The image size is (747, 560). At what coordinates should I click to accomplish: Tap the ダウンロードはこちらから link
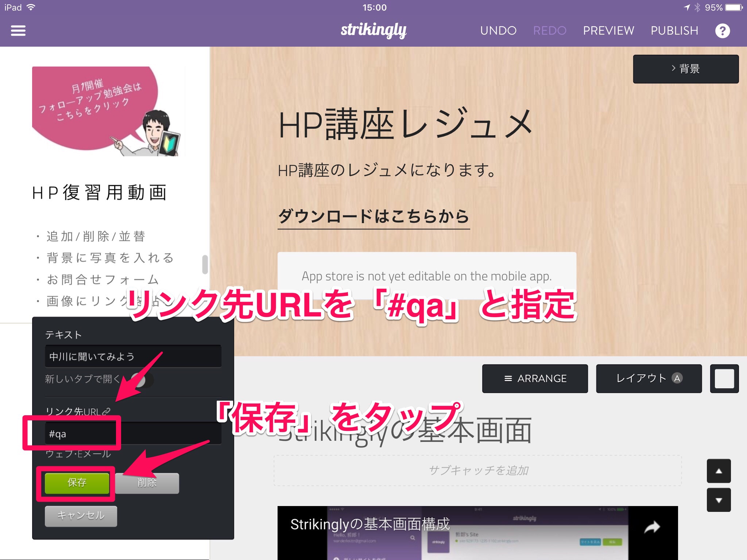point(373,217)
